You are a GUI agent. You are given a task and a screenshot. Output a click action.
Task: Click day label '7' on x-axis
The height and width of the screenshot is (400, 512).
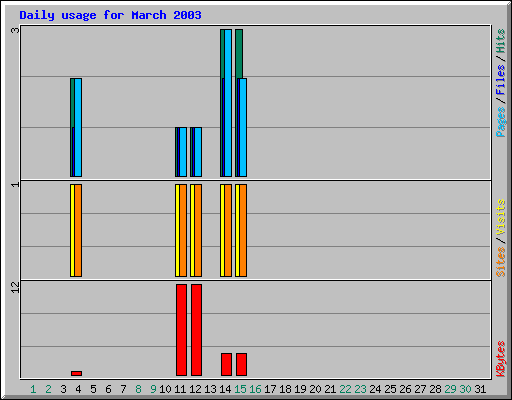pos(123,389)
